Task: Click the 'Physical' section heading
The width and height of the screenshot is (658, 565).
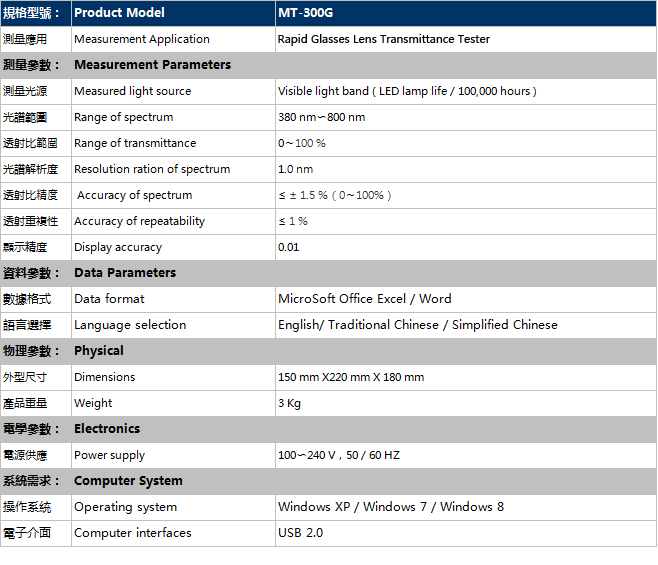Action: coord(99,351)
